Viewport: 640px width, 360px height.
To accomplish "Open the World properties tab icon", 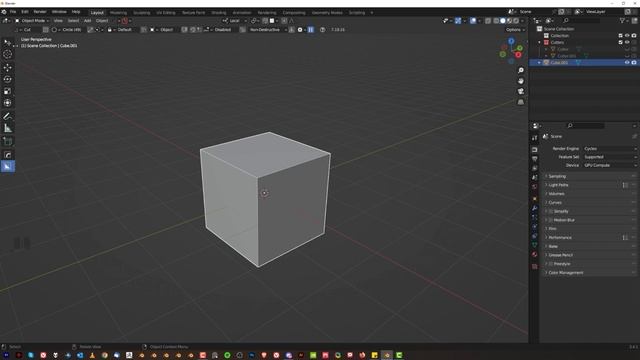I will pyautogui.click(x=535, y=187).
